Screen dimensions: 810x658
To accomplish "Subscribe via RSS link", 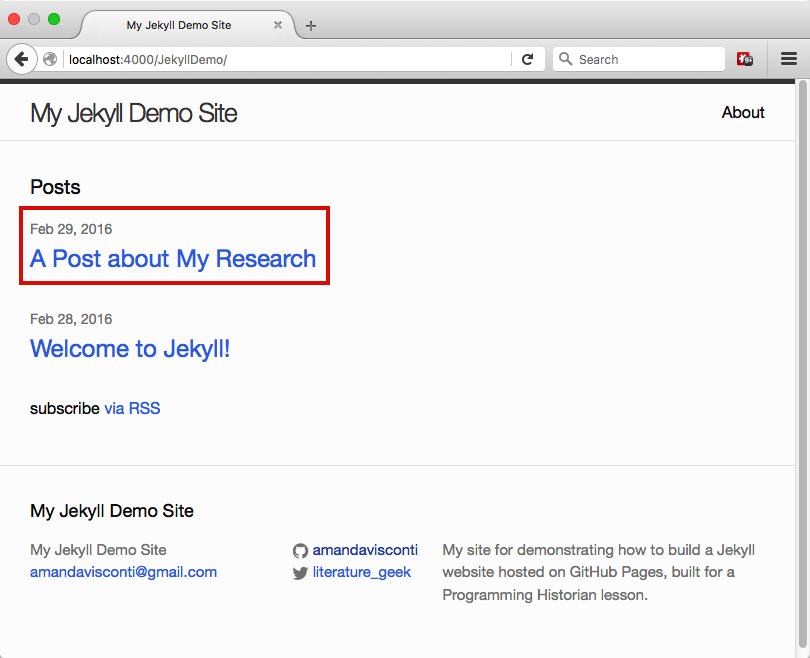I will coord(133,408).
